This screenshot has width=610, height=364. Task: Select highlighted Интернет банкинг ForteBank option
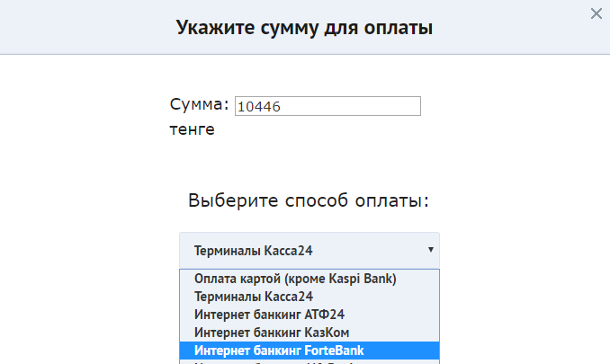(309, 351)
